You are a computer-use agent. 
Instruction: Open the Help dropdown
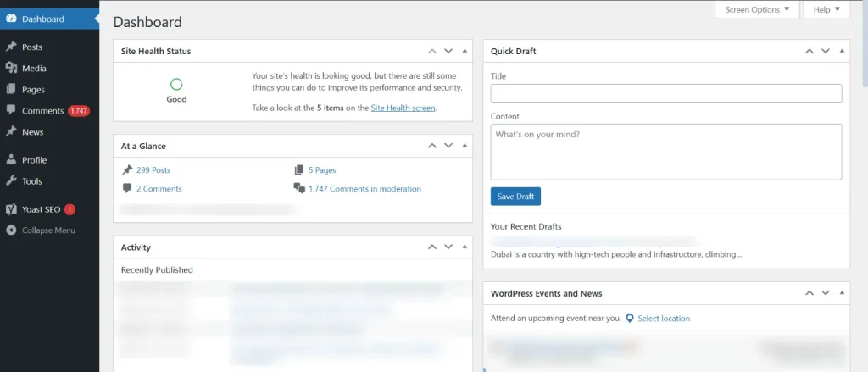click(x=826, y=10)
